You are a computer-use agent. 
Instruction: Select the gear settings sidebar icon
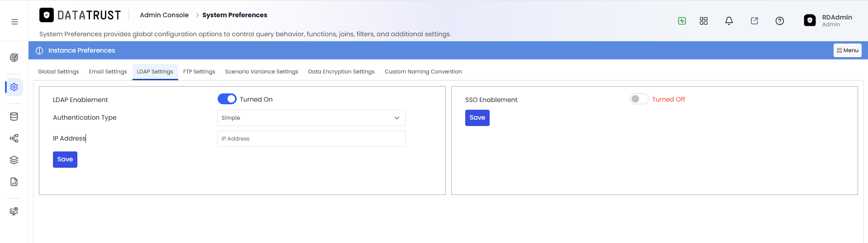click(x=14, y=87)
